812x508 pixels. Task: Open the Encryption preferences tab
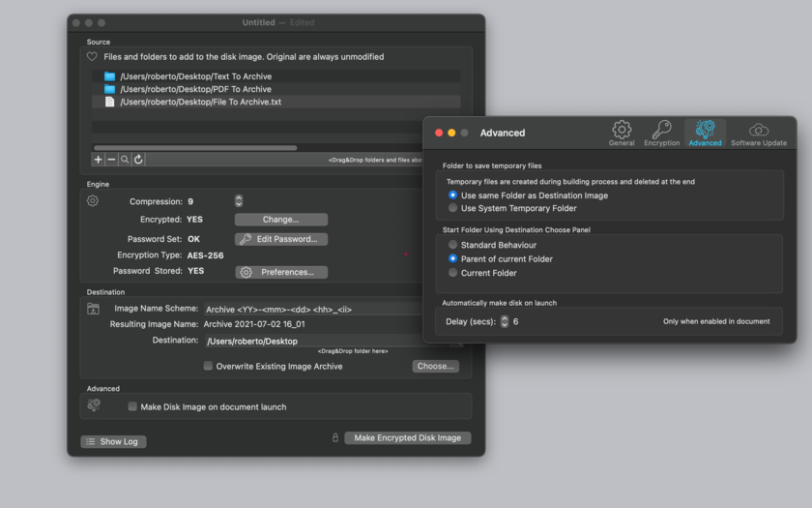[x=661, y=134]
